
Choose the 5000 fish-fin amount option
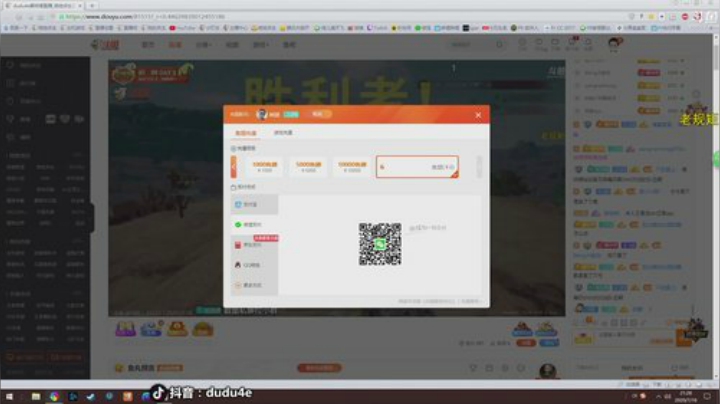pyautogui.click(x=309, y=167)
